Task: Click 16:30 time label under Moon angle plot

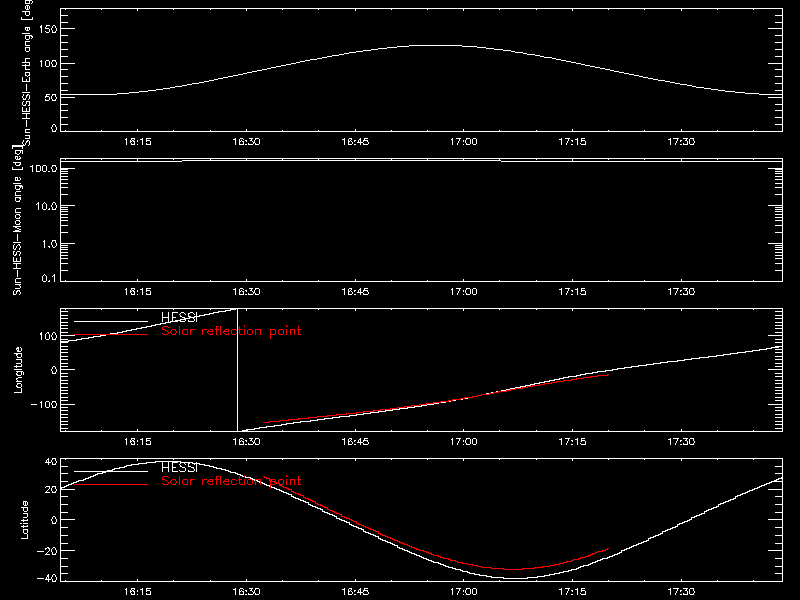Action: tap(246, 292)
